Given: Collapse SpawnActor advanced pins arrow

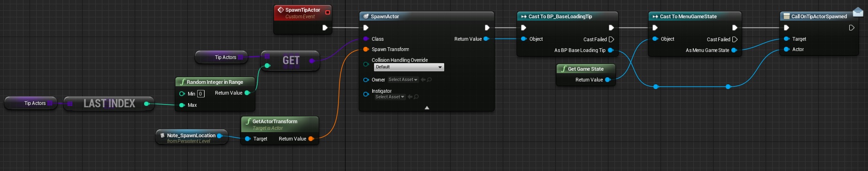Looking at the screenshot, I should click(x=427, y=108).
